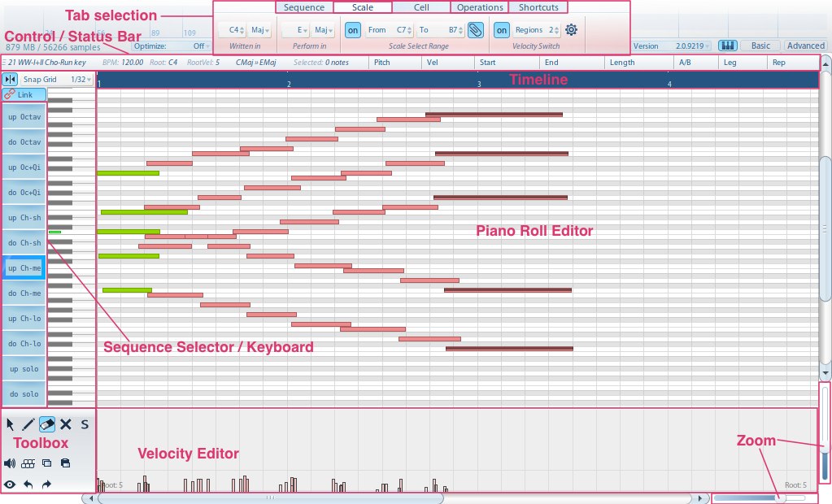Select the up Ch-me sequence
This screenshot has width=832, height=504.
point(24,268)
